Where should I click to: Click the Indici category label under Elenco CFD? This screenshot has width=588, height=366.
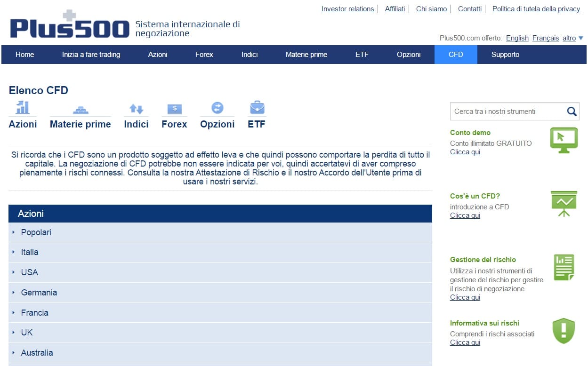pos(136,124)
